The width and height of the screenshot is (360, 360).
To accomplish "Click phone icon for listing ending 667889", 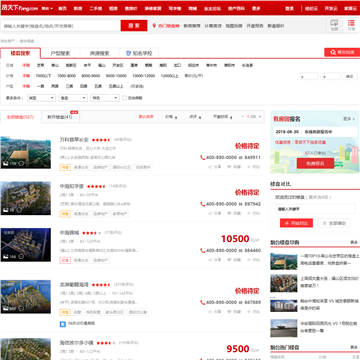I will 202,302.
